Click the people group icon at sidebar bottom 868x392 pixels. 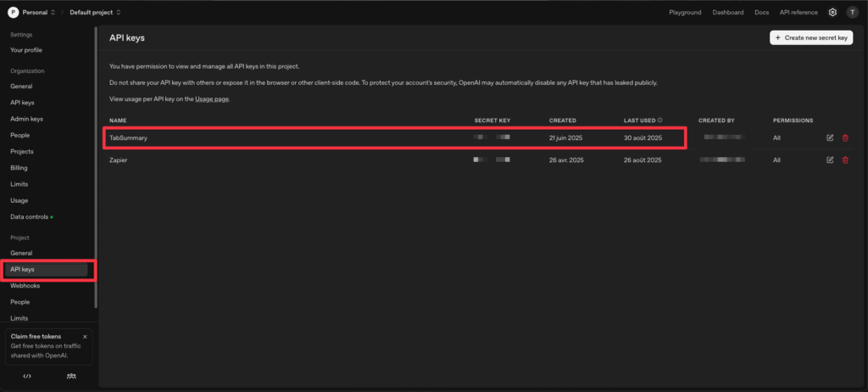[x=71, y=376]
